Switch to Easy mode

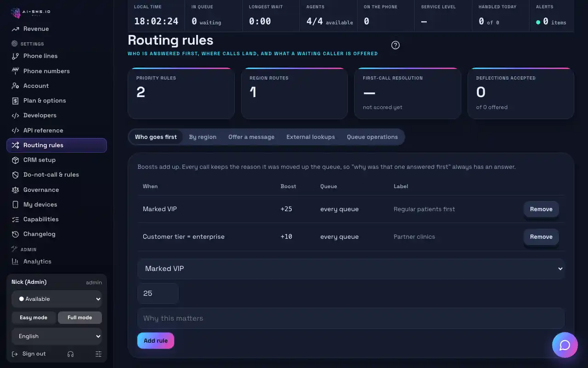pyautogui.click(x=34, y=317)
